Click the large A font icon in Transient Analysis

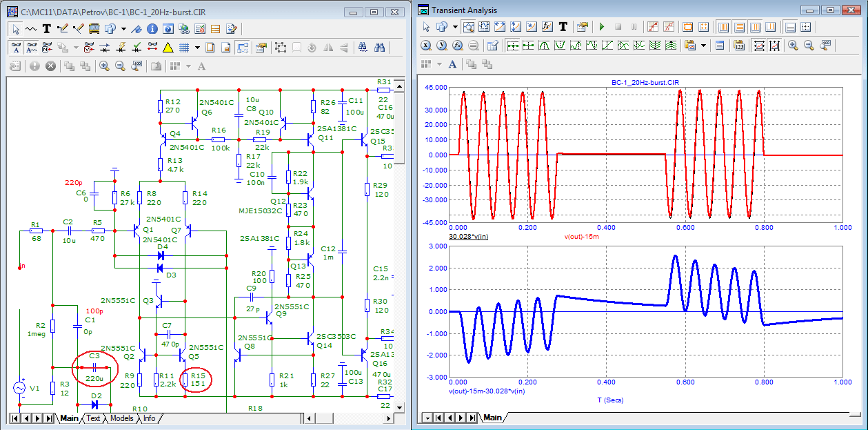click(x=453, y=64)
